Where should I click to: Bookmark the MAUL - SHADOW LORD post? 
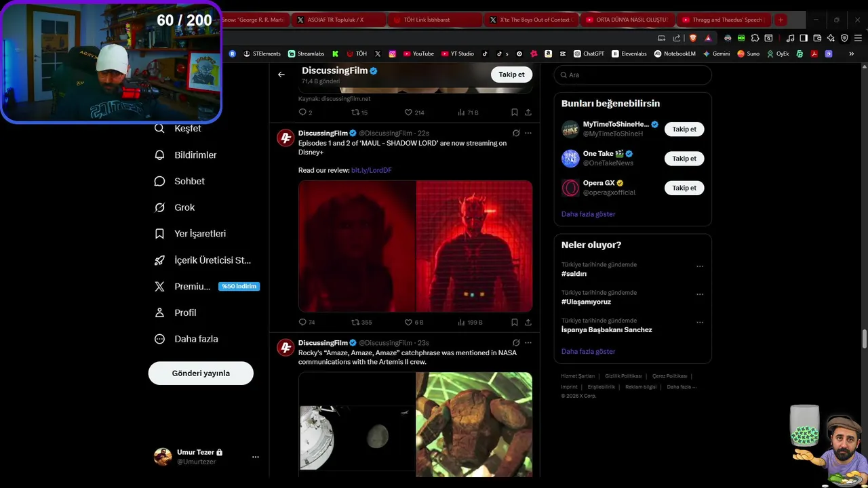point(515,322)
